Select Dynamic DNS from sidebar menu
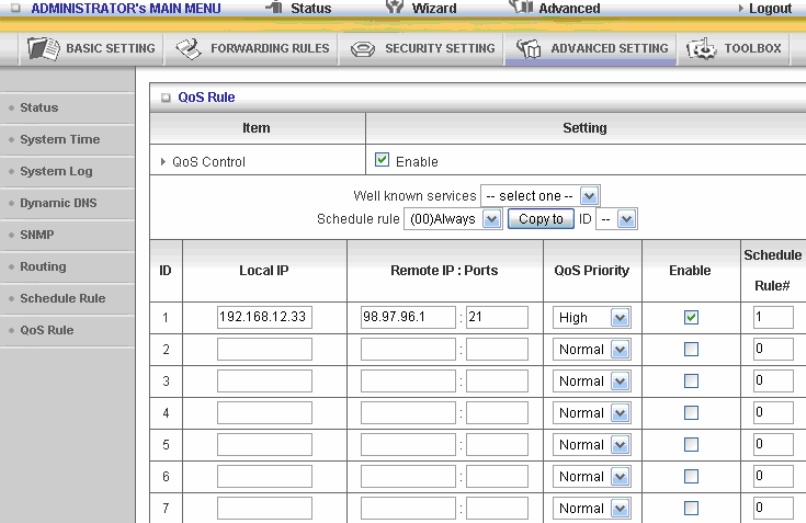 (57, 203)
